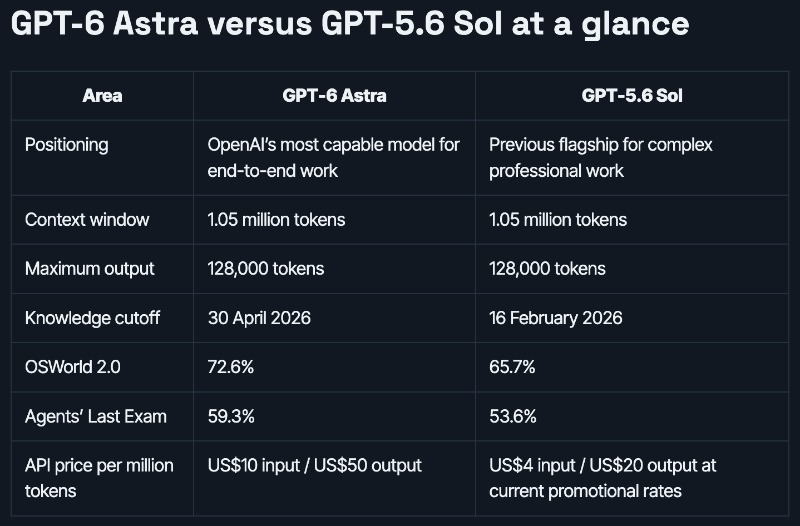Click the 59.3% Agents' Last Exam score

231,416
